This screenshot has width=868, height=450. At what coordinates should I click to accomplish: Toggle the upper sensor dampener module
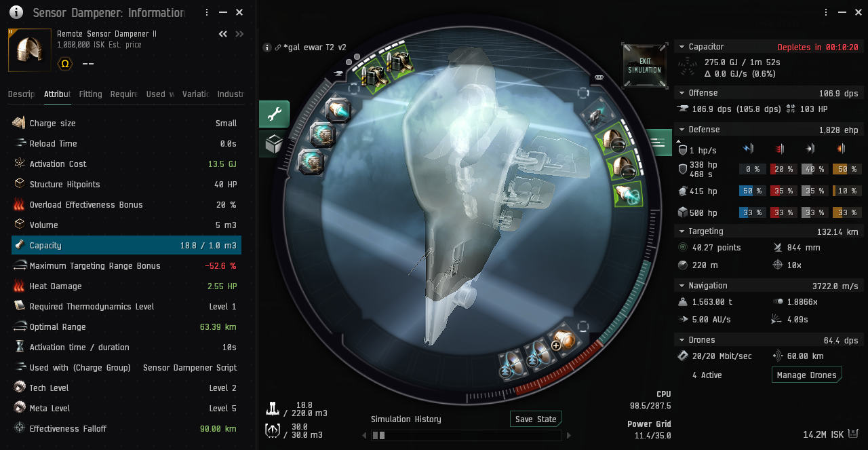click(x=614, y=139)
